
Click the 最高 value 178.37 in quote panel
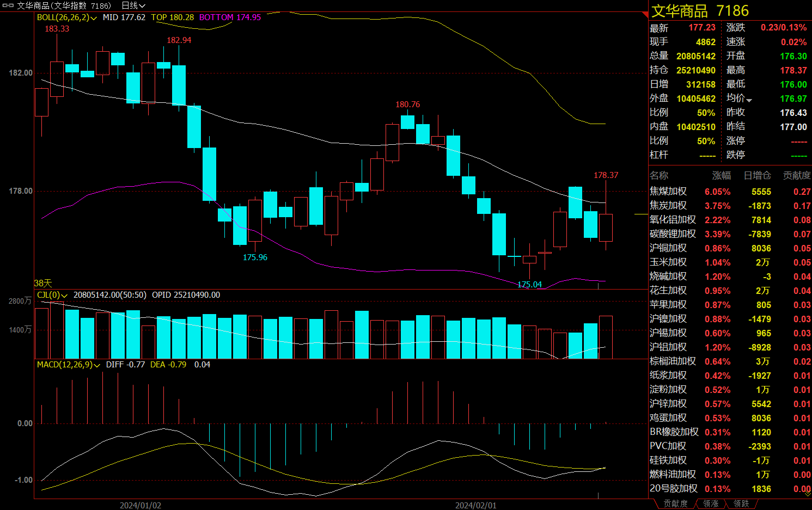(793, 70)
